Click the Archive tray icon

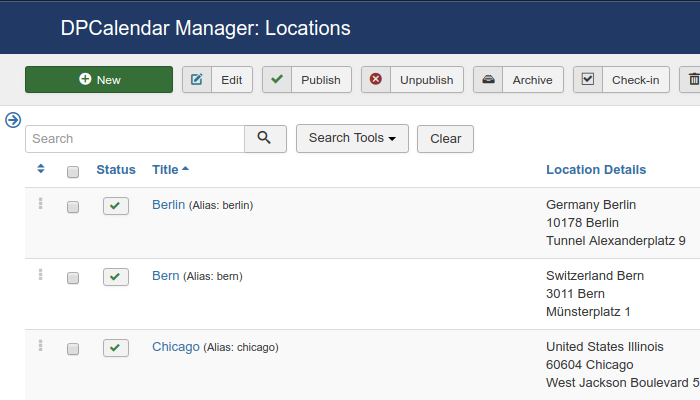point(488,79)
